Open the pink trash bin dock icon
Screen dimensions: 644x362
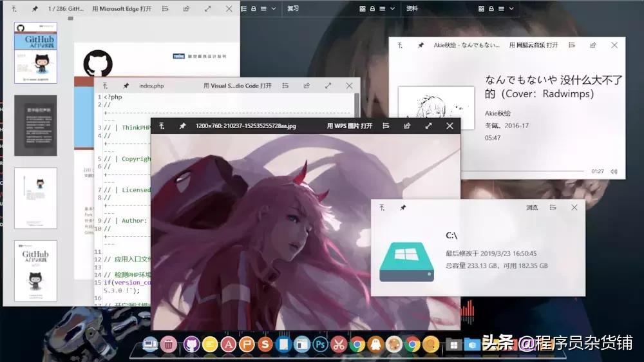[168, 345]
